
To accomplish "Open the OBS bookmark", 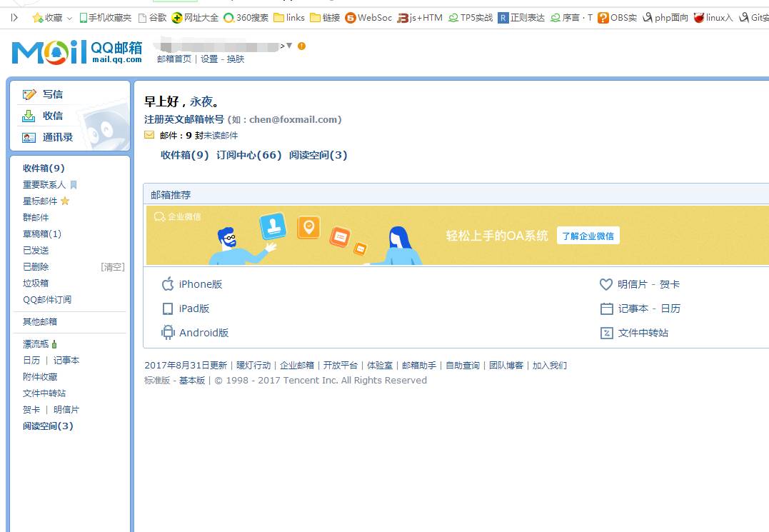I will click(x=618, y=18).
